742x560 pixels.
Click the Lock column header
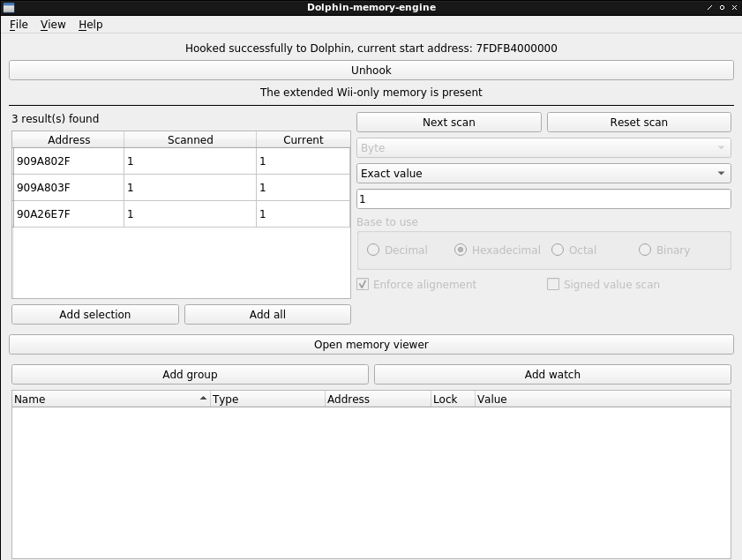pyautogui.click(x=453, y=399)
